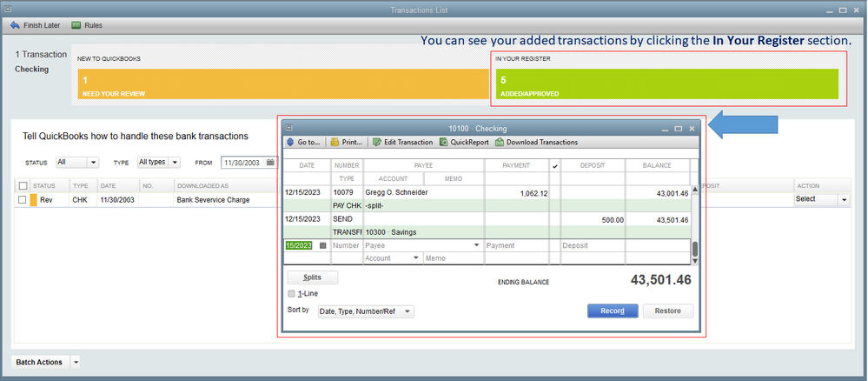Check the Bank Severvice Charge row checkbox
Image resolution: width=868 pixels, height=381 pixels.
click(x=22, y=200)
